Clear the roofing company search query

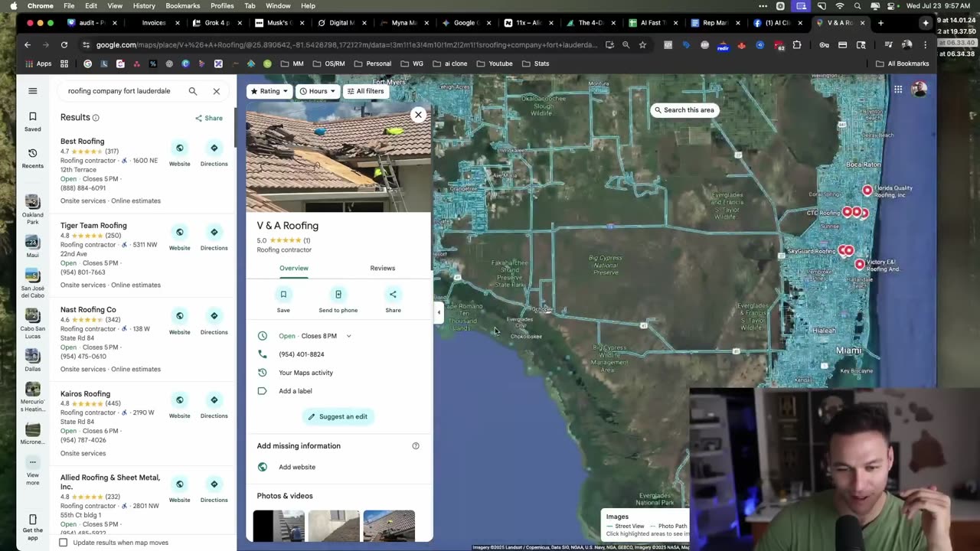[x=217, y=91]
